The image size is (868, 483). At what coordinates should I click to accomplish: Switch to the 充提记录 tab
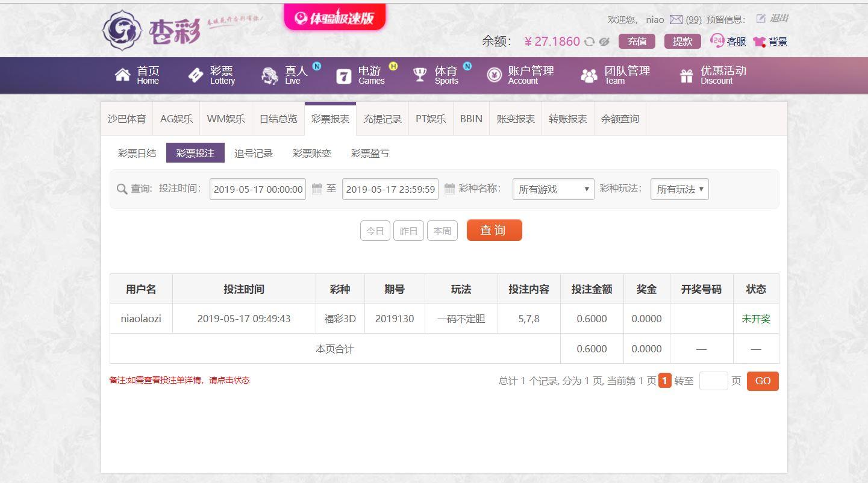382,119
